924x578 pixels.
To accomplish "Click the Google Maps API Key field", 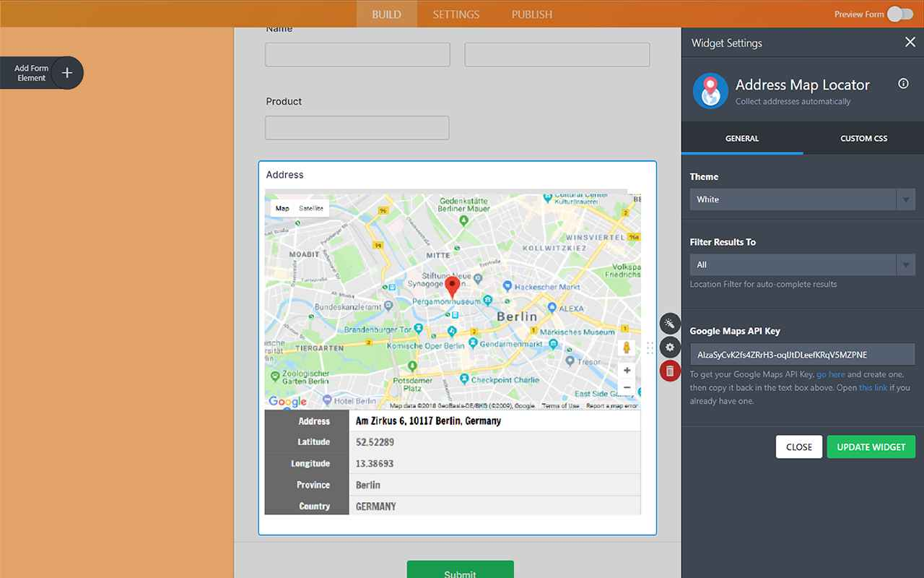I will (801, 354).
